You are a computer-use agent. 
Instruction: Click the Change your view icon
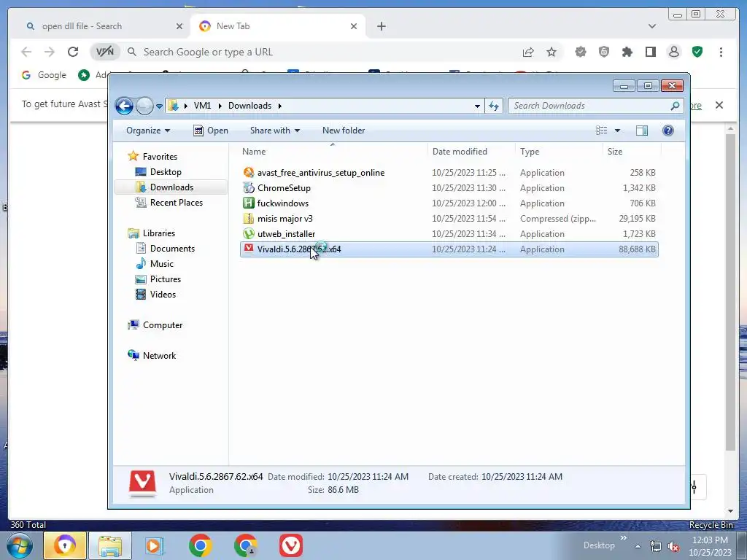[x=602, y=131]
